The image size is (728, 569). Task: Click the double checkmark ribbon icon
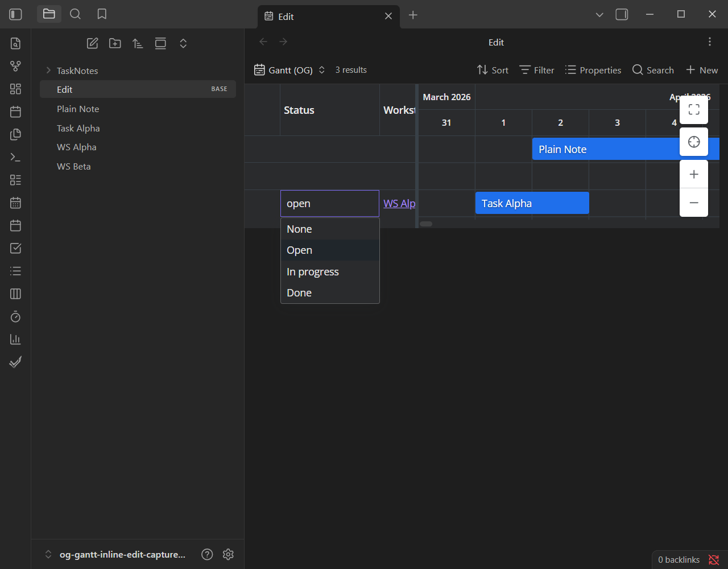click(15, 362)
